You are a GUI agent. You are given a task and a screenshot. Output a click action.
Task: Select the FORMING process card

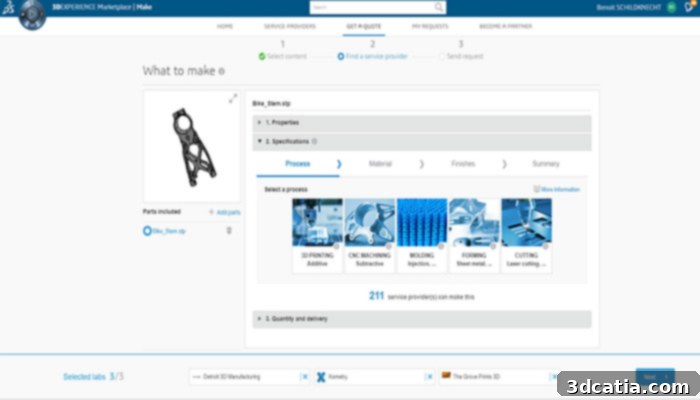click(x=474, y=235)
